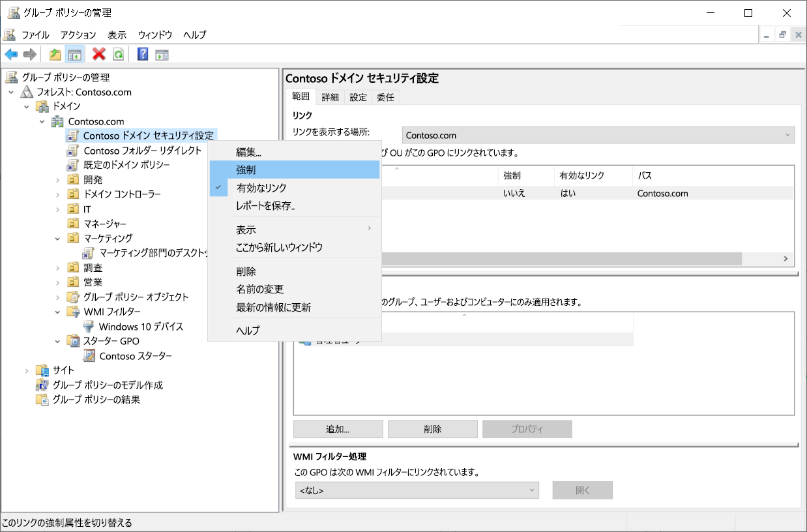Click the red X delete toolbar icon

[x=99, y=54]
